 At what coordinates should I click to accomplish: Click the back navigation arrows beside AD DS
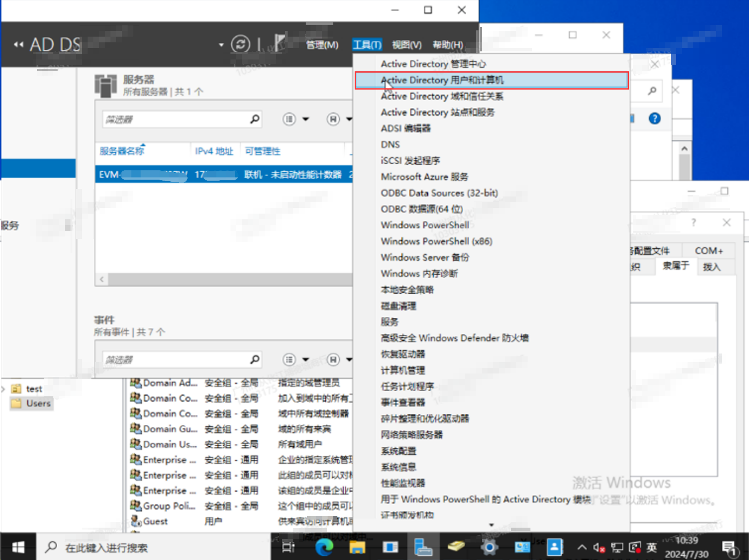(18, 45)
